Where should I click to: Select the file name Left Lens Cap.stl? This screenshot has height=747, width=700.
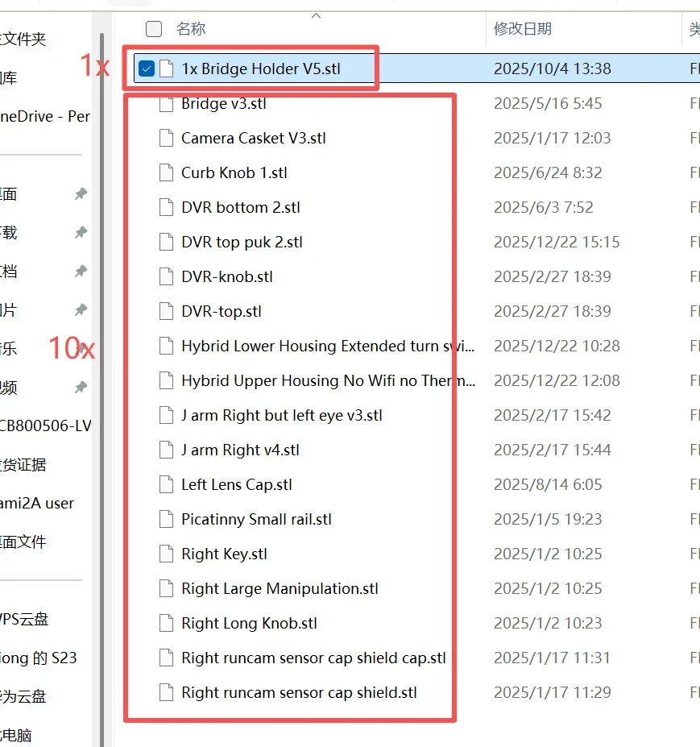click(x=237, y=484)
